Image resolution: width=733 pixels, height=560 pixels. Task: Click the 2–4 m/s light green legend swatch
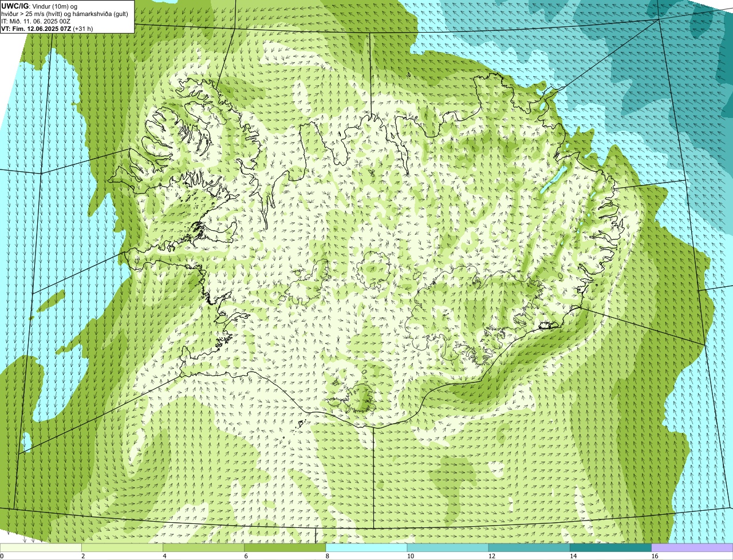pyautogui.click(x=122, y=547)
